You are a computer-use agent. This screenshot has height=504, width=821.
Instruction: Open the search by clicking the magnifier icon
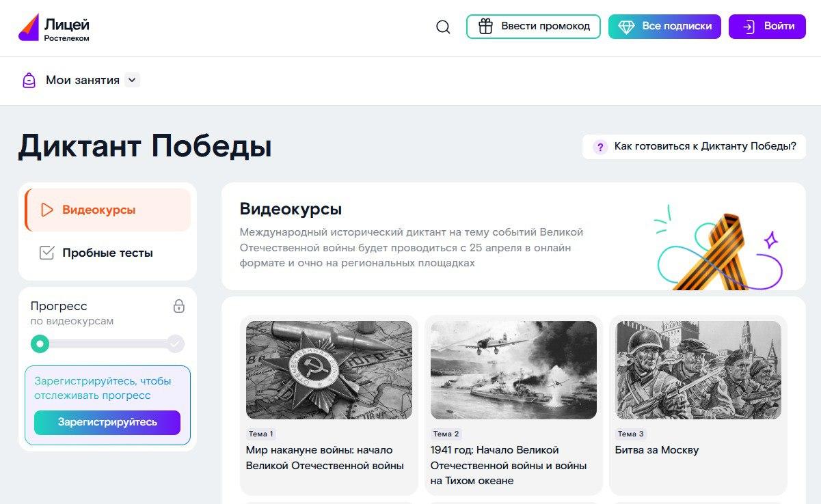coord(443,27)
